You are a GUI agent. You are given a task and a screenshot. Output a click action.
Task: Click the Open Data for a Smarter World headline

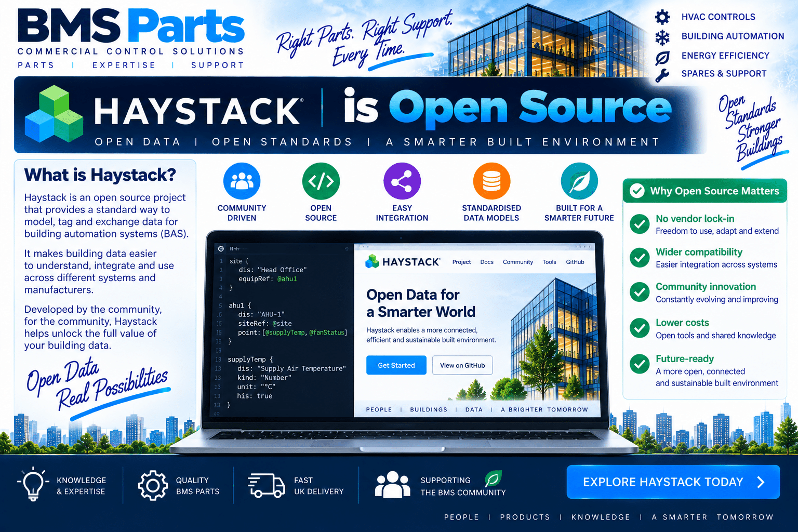421,303
